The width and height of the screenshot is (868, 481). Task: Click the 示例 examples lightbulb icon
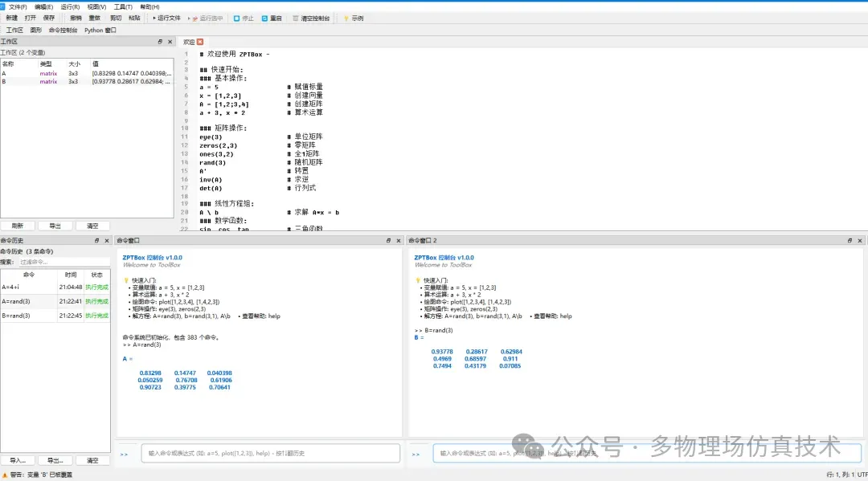pos(346,18)
